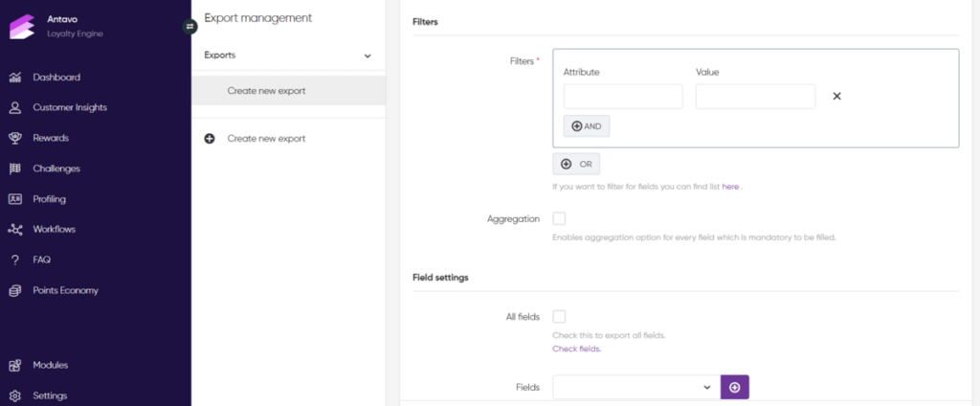Click the FAQ question mark icon
The image size is (980, 406).
(x=15, y=260)
